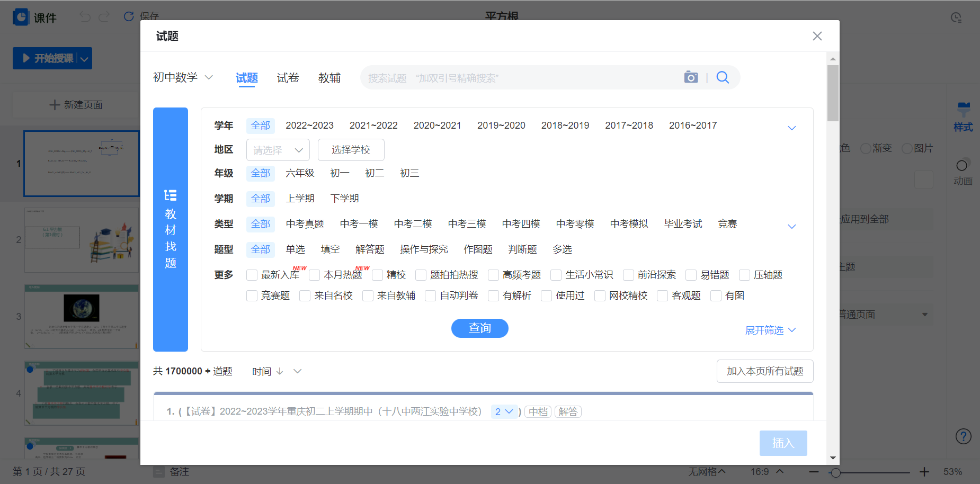Click the 新建页面 plus icon

point(55,105)
